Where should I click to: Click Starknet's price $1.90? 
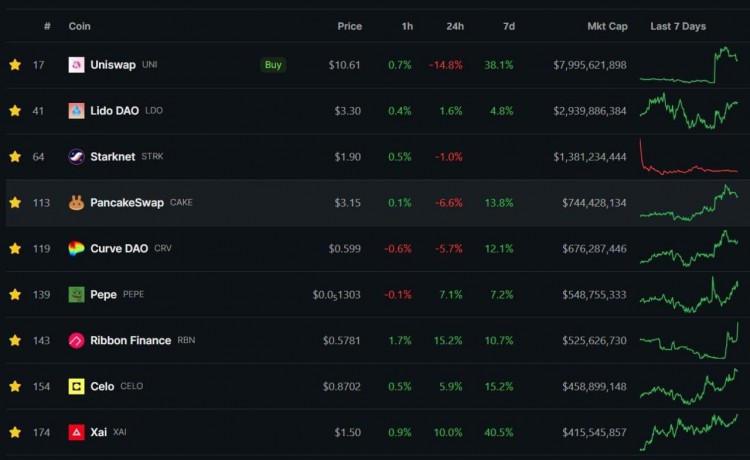pos(348,156)
